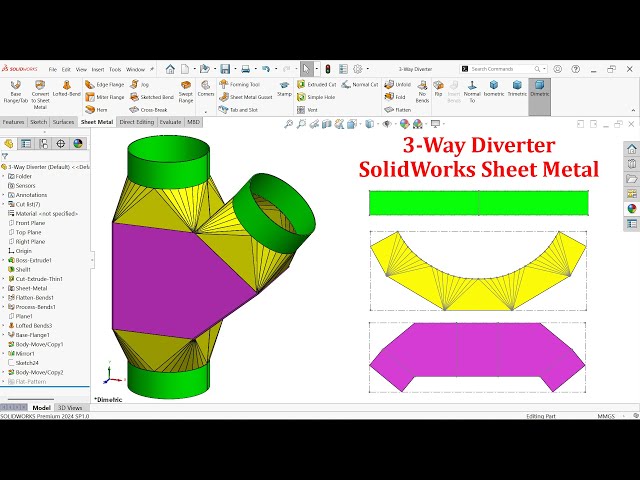640x480 pixels.
Task: Switch to Isometric view
Action: 494,88
